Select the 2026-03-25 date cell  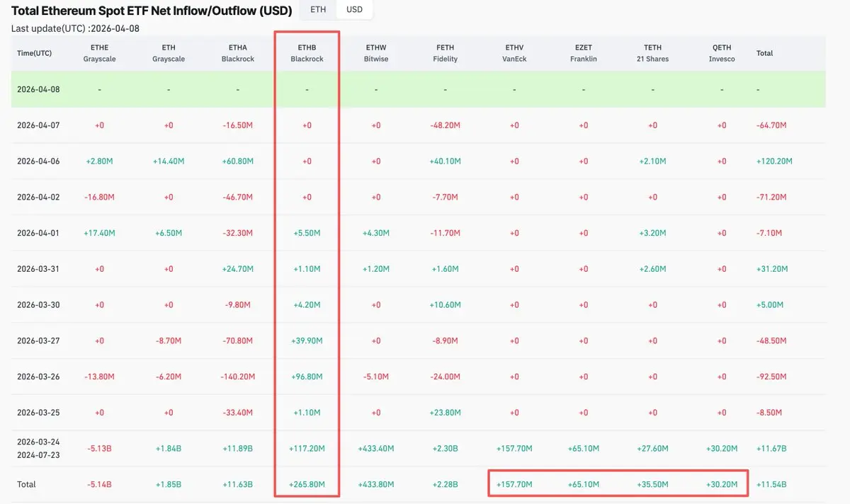pos(38,413)
